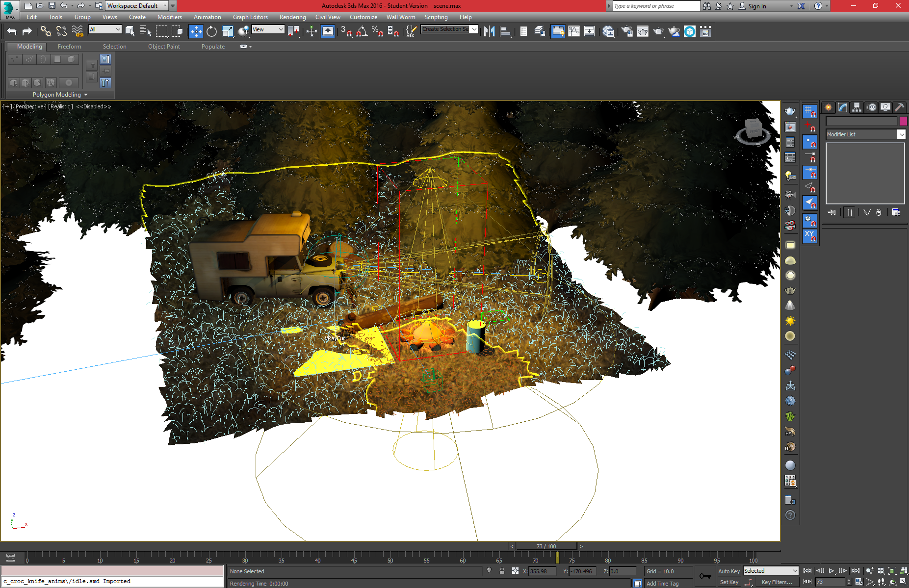Toggle Spinner Snap on toolbar
This screenshot has width=909, height=588.
[x=393, y=32]
